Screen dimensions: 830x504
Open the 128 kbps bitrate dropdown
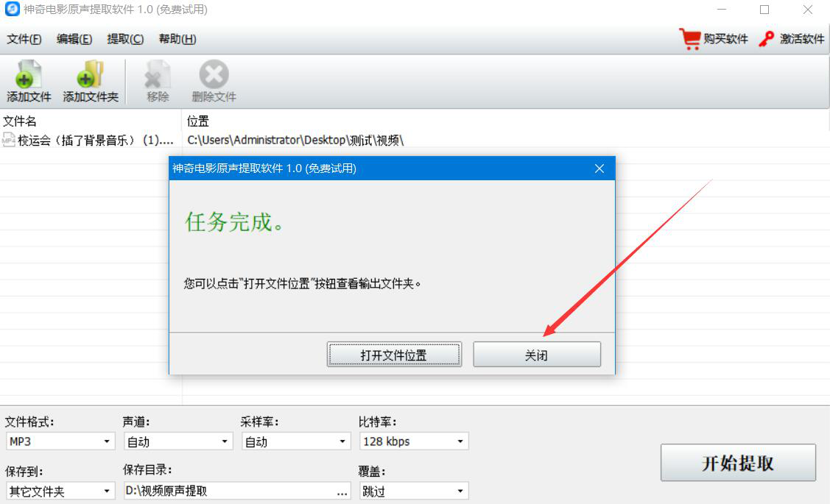(x=414, y=441)
